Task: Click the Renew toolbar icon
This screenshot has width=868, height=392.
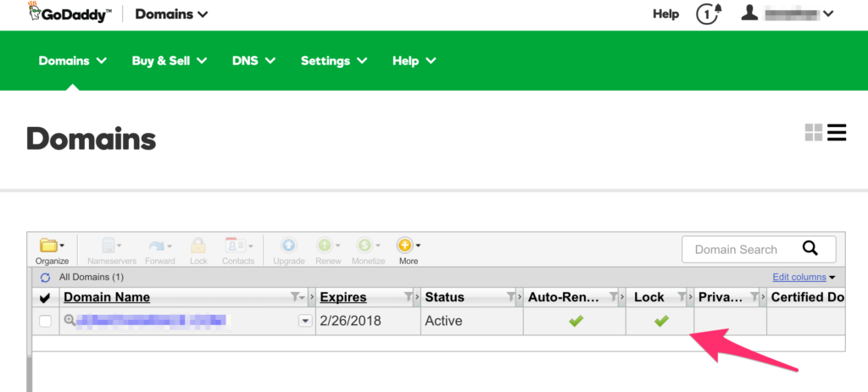Action: tap(328, 251)
